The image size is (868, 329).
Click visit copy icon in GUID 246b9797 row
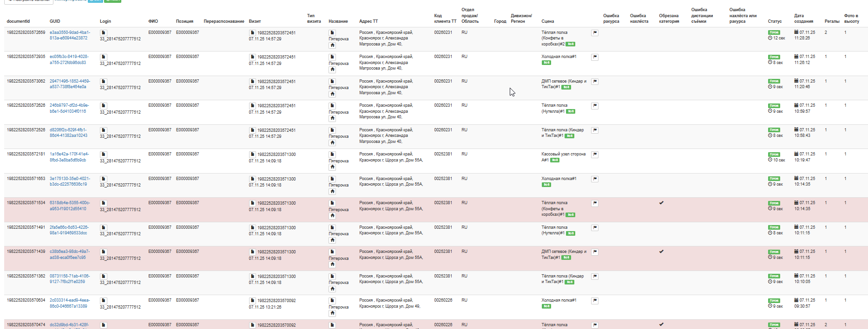coord(252,106)
